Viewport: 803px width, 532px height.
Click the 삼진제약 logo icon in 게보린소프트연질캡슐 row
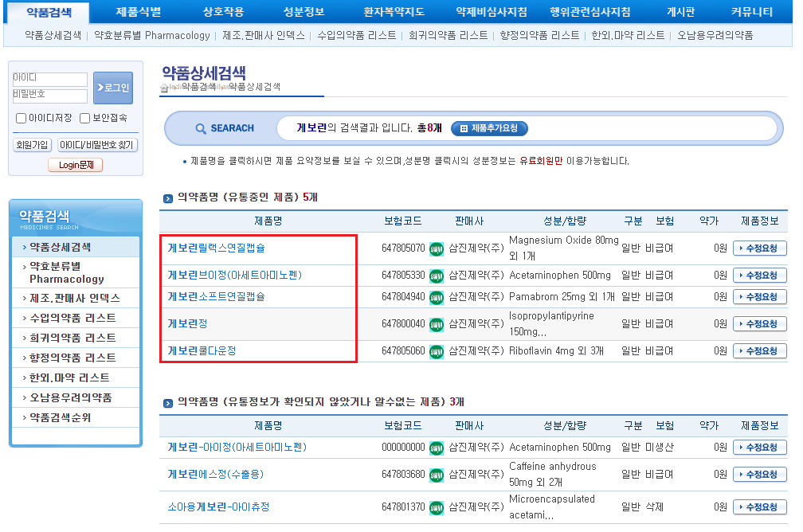437,298
